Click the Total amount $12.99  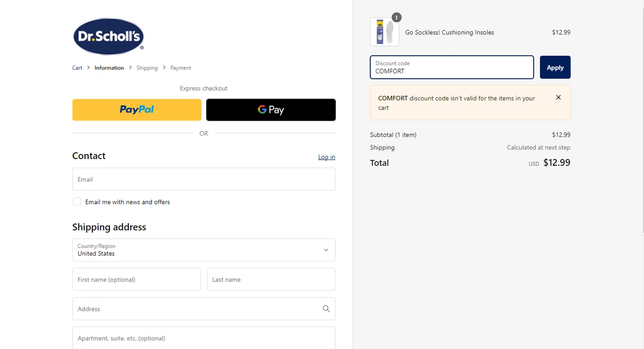557,163
